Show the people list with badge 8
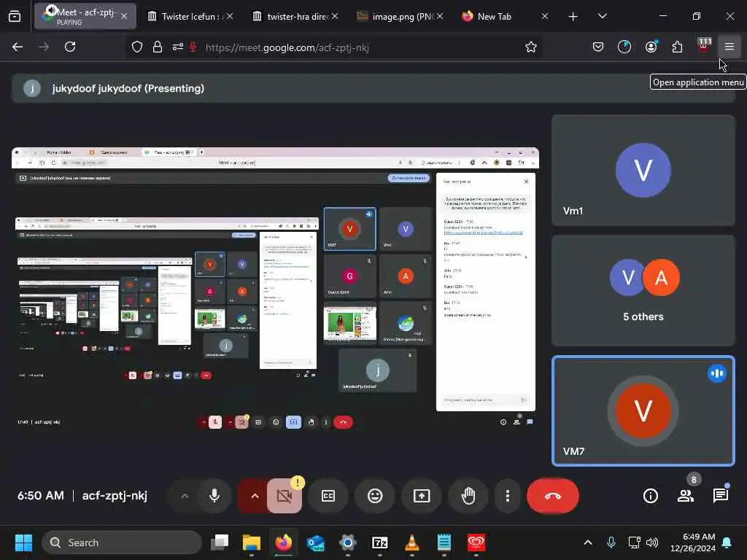The image size is (747, 560). (686, 496)
